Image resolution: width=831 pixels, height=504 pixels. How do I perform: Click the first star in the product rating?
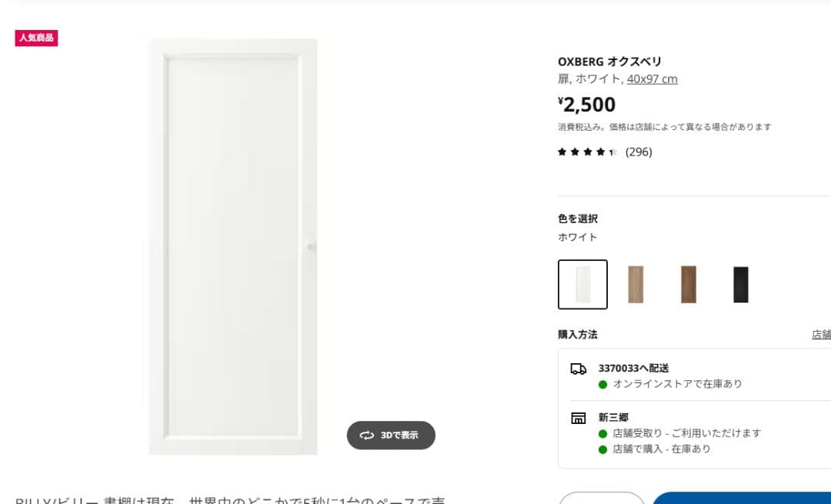click(x=562, y=152)
